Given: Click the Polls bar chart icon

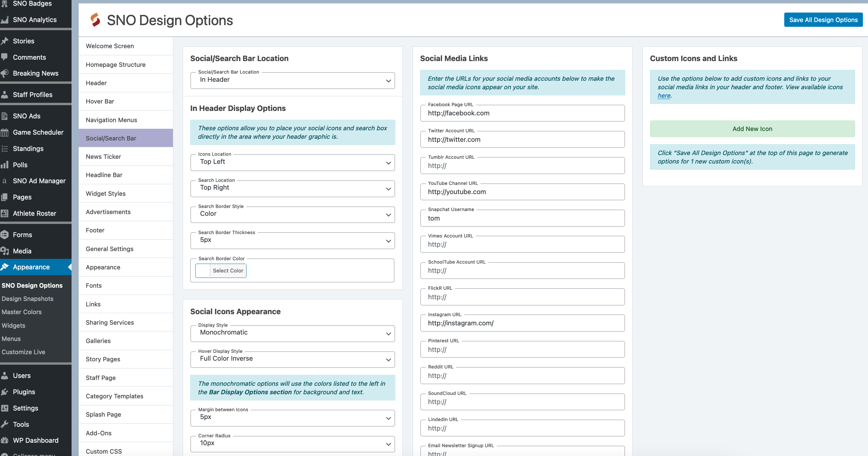Looking at the screenshot, I should pos(4,165).
